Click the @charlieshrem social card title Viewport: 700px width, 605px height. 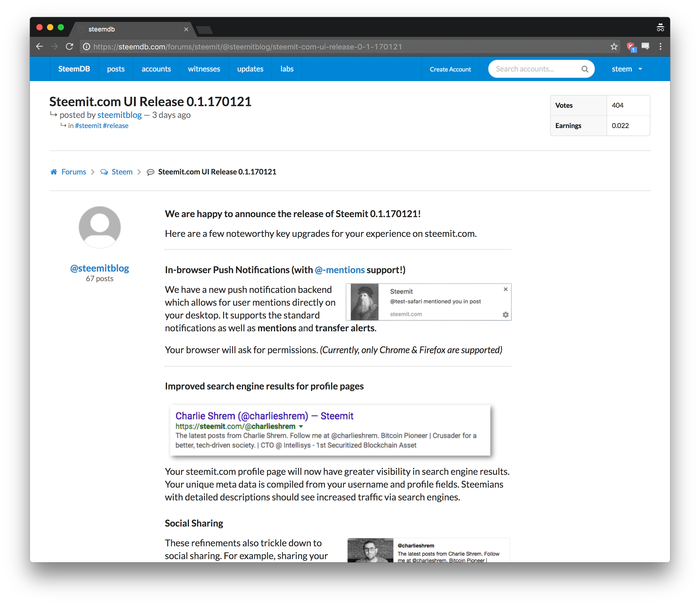coord(416,546)
